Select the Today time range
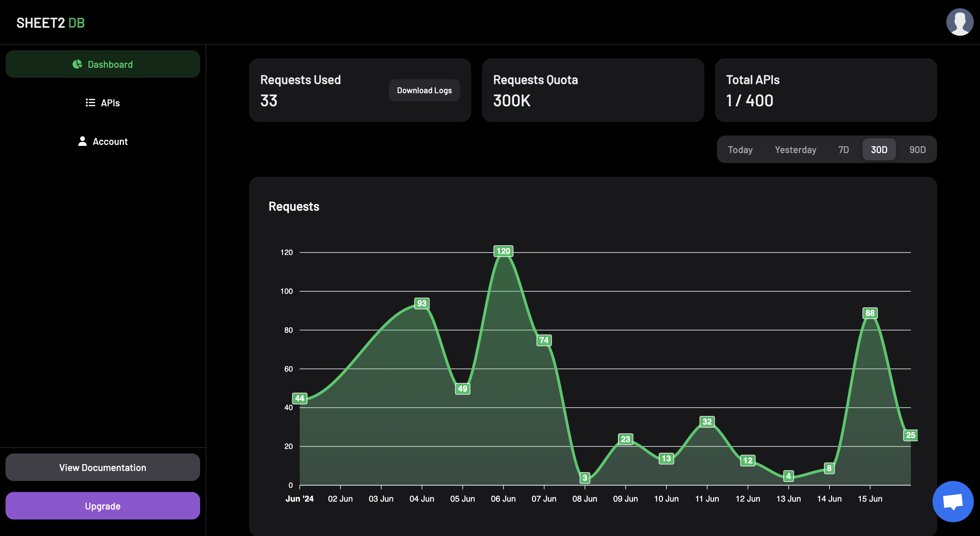This screenshot has width=980, height=536. 740,150
